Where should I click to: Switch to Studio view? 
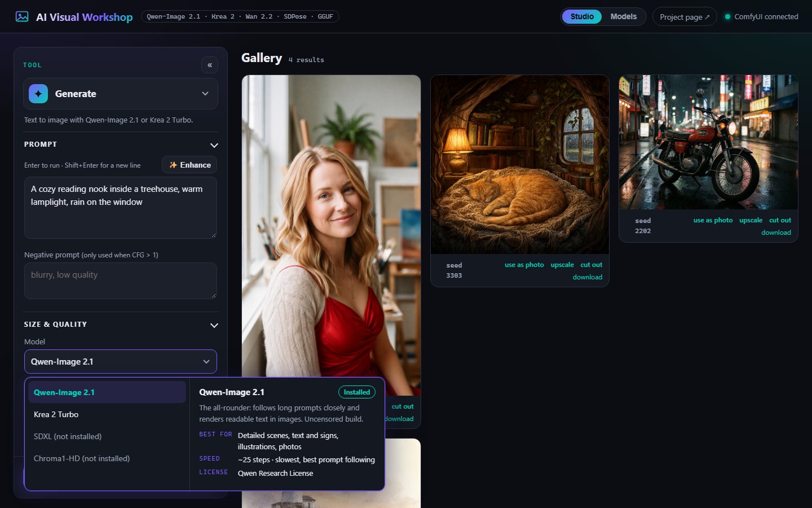[582, 16]
